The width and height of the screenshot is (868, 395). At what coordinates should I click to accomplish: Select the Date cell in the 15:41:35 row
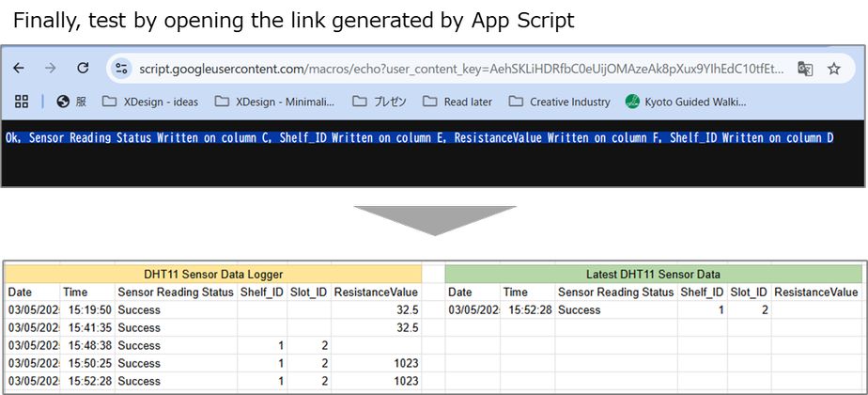(x=33, y=327)
